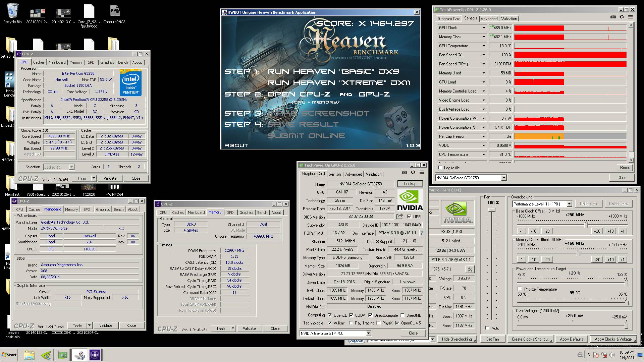Toggle the OpenCL checkbox

330,315
